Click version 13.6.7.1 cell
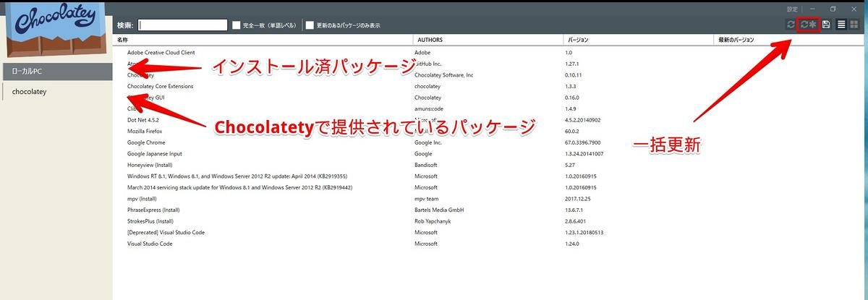 (576, 210)
